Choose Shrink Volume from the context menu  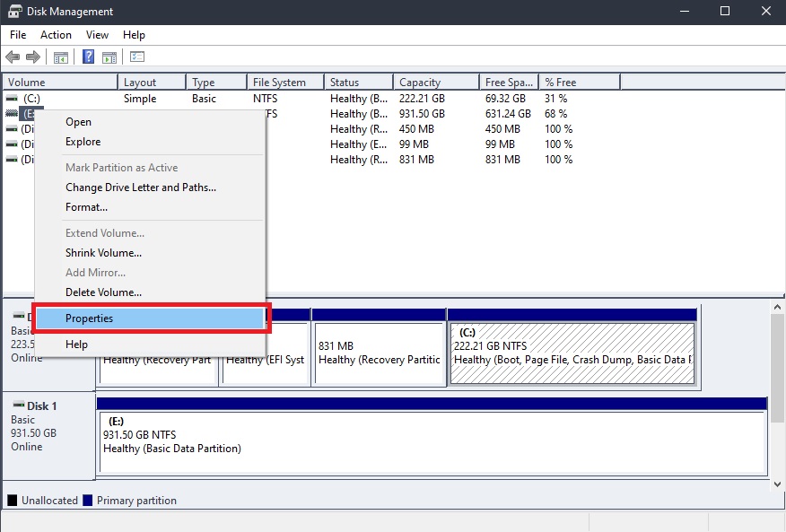click(x=103, y=253)
